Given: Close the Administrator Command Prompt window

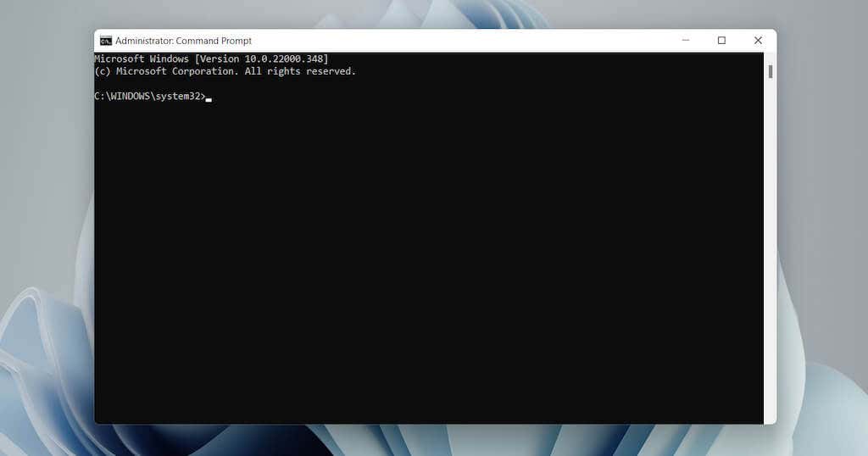Looking at the screenshot, I should click(x=758, y=41).
